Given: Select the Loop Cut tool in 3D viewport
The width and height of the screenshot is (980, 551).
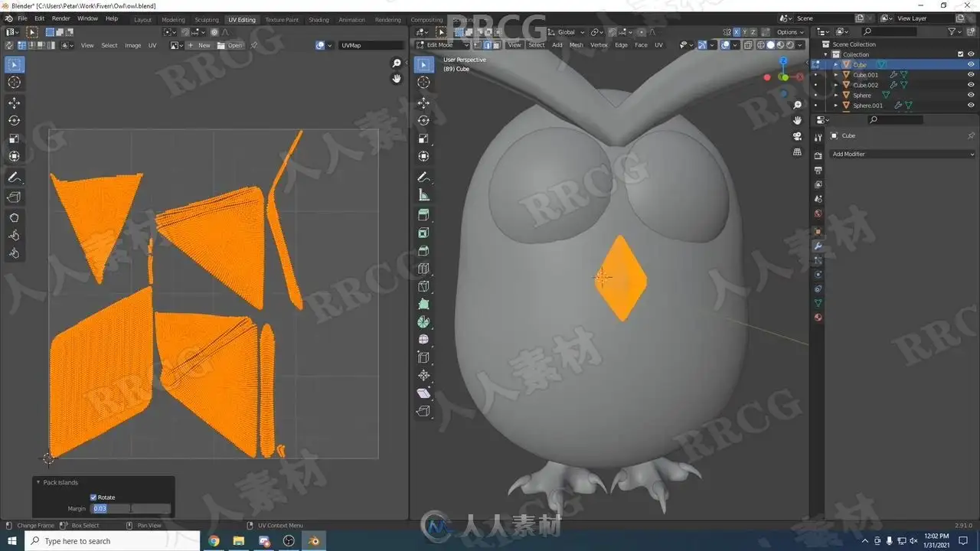Looking at the screenshot, I should pos(424,269).
